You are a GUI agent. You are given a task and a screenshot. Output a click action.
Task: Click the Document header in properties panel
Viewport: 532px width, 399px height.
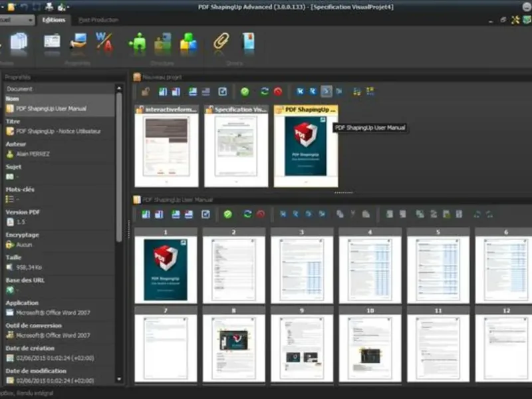point(19,89)
